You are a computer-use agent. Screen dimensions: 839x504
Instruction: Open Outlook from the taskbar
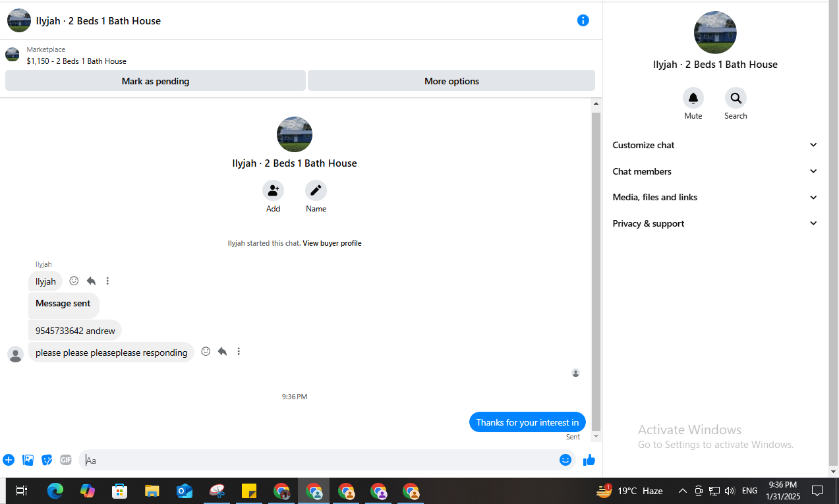pyautogui.click(x=185, y=491)
